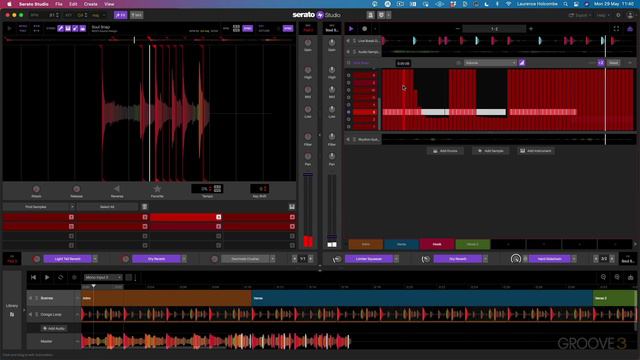
Task: Toggle the grey third effect power button
Action: (215, 259)
